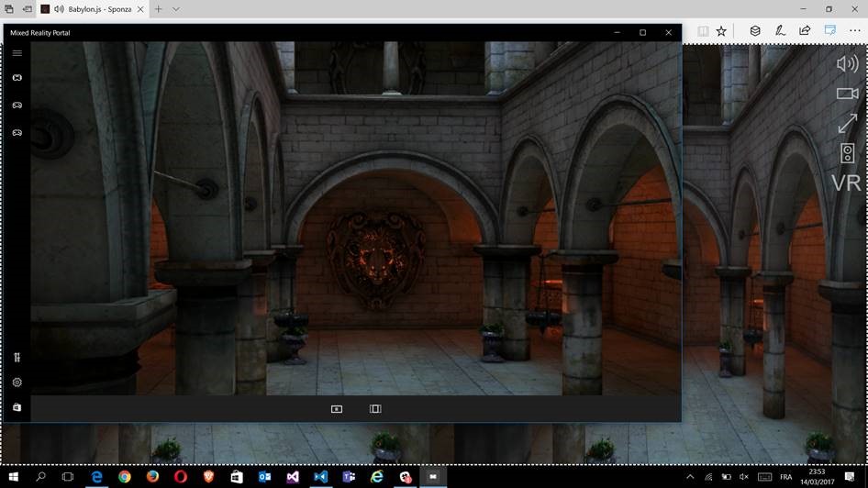This screenshot has height=488, width=868.
Task: Click the split view icon in Portal bottom bar
Action: coord(375,409)
